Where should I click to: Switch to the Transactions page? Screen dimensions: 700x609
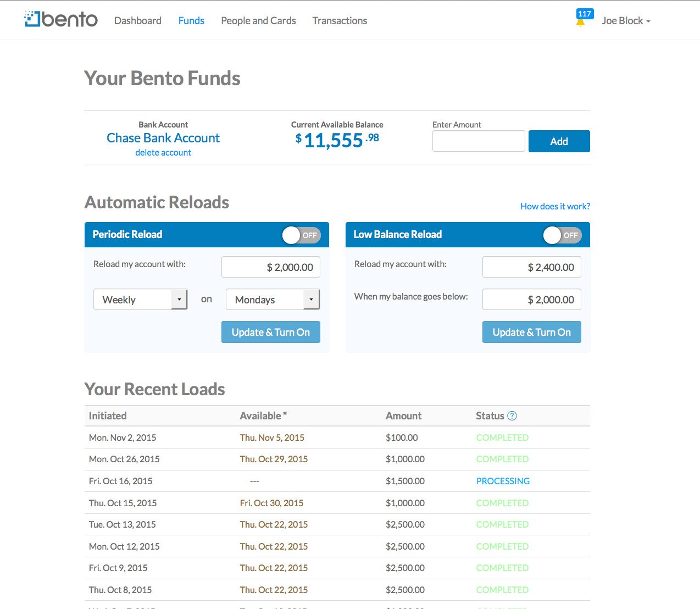click(340, 21)
